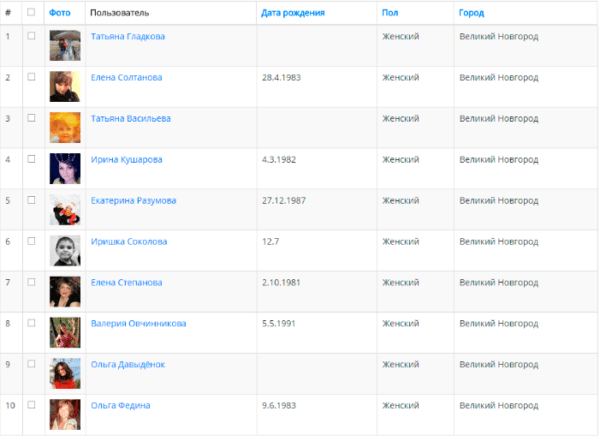
Task: Sort by the Город column header
Action: (x=471, y=13)
